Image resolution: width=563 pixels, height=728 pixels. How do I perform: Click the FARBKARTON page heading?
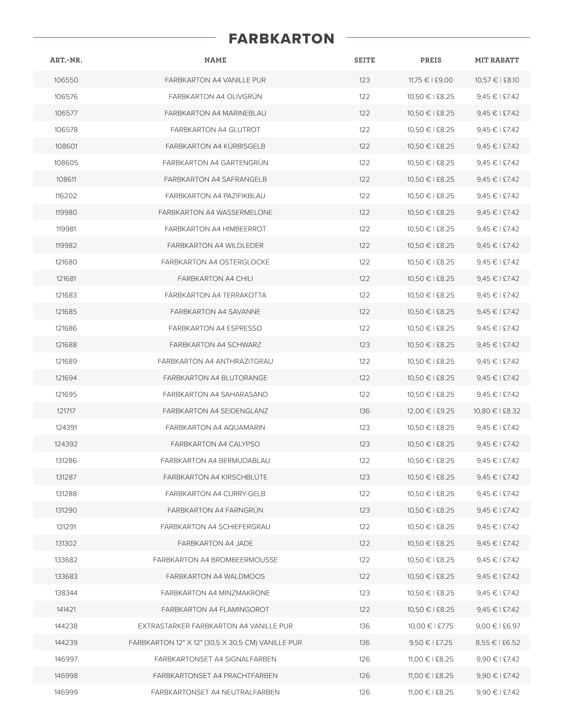pos(281,39)
